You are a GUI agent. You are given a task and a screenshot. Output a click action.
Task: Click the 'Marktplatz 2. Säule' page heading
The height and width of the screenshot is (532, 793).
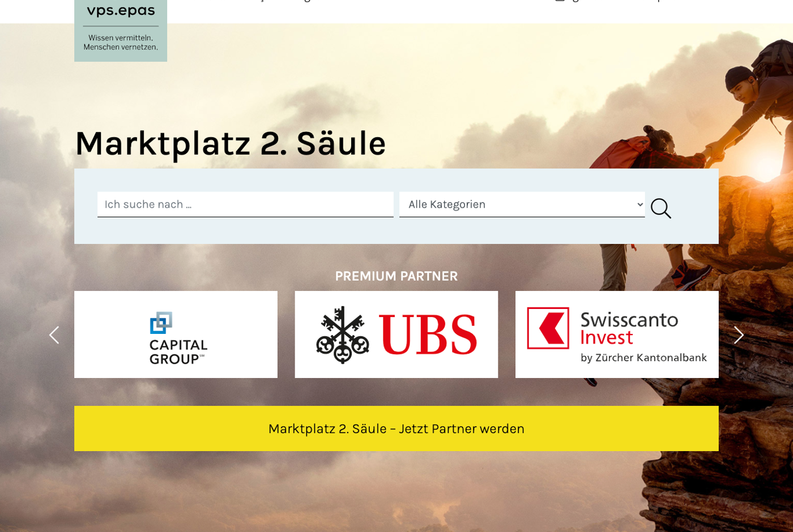[230, 143]
